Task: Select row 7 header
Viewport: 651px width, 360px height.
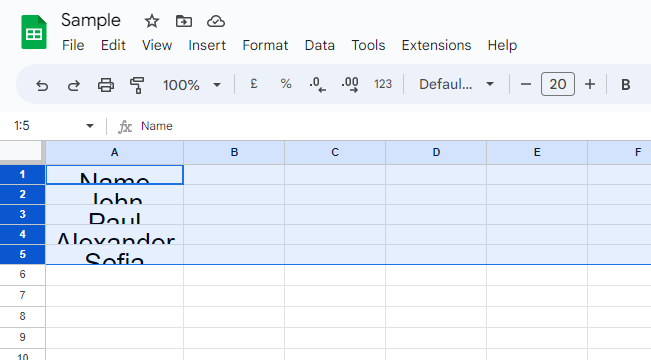Action: tap(22, 296)
